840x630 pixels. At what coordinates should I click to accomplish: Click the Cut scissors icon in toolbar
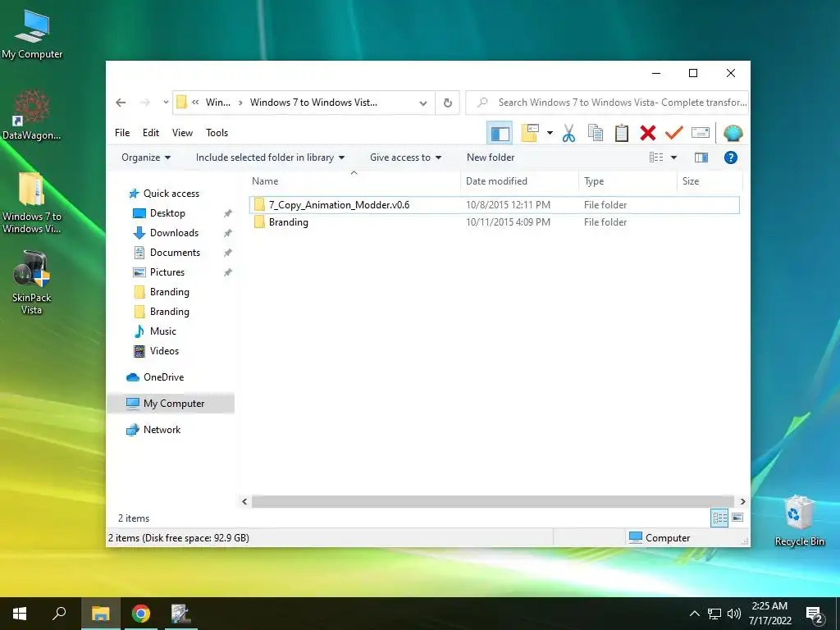click(x=569, y=134)
